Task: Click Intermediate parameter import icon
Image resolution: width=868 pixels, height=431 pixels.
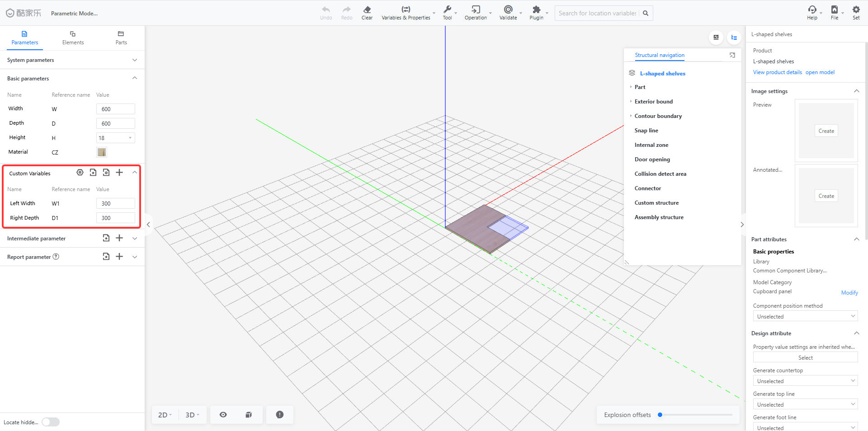Action: click(106, 238)
